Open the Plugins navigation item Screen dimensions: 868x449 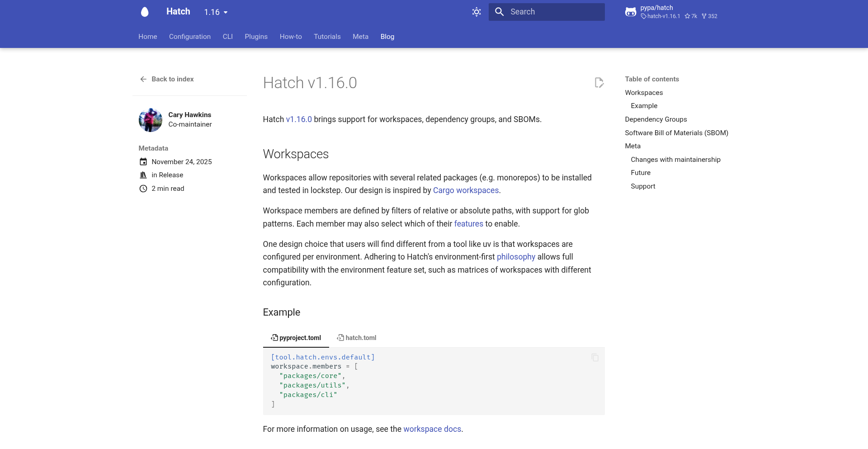(256, 37)
